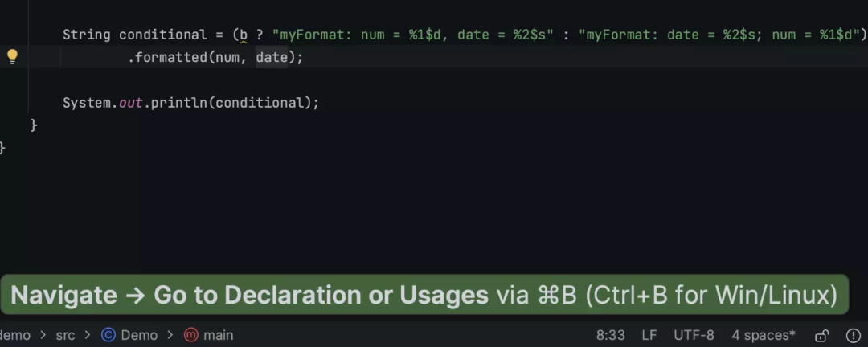
Task: Select the Demo class breadcrumb label
Action: click(x=139, y=335)
